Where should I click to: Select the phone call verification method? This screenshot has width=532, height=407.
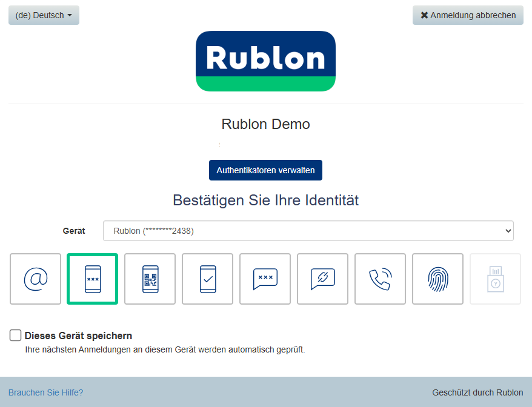click(381, 279)
